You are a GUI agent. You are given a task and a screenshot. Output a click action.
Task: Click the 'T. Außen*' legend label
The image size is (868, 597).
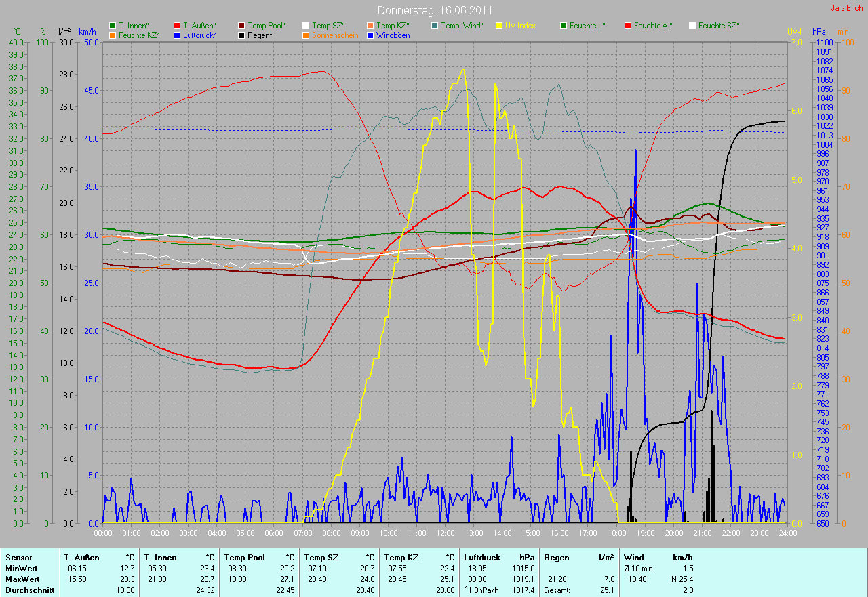coord(199,26)
